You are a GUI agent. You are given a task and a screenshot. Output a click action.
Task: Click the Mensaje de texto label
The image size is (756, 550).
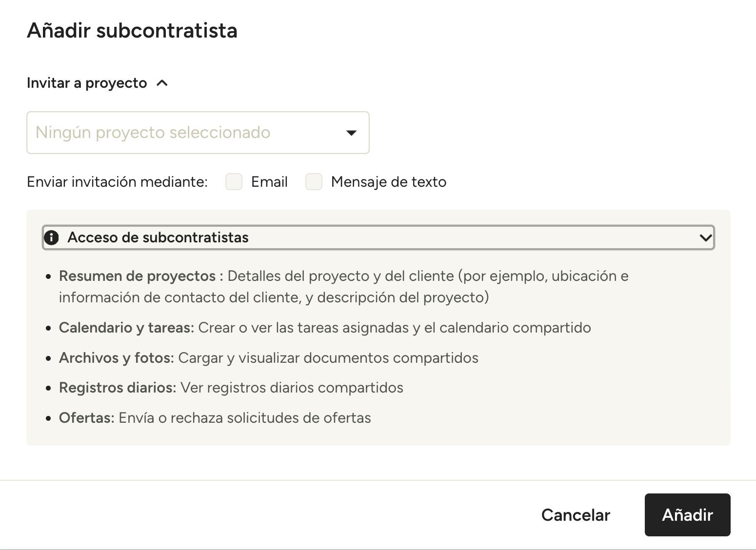(x=389, y=182)
